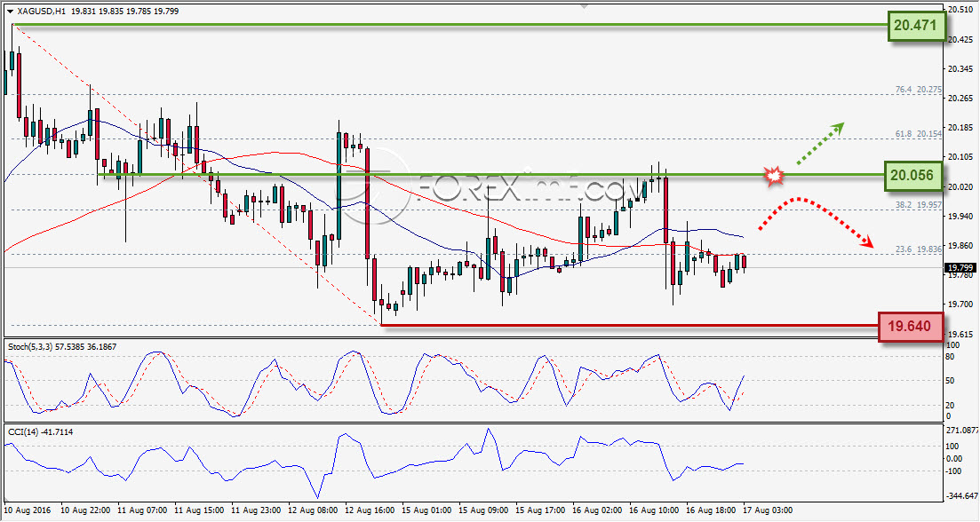
Task: Select the 19.640 support label box
Action: tap(910, 326)
